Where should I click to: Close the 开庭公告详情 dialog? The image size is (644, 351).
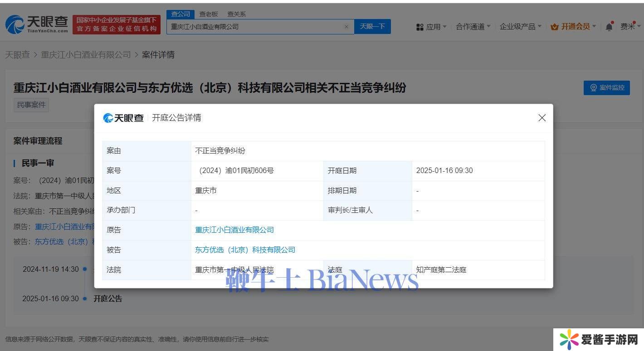[542, 118]
